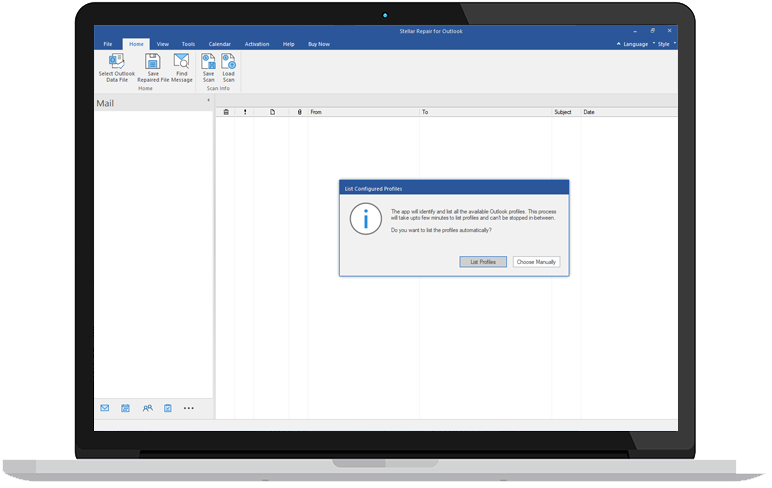Open the File menu
Viewport: 772px width, 488px height.
[108, 44]
